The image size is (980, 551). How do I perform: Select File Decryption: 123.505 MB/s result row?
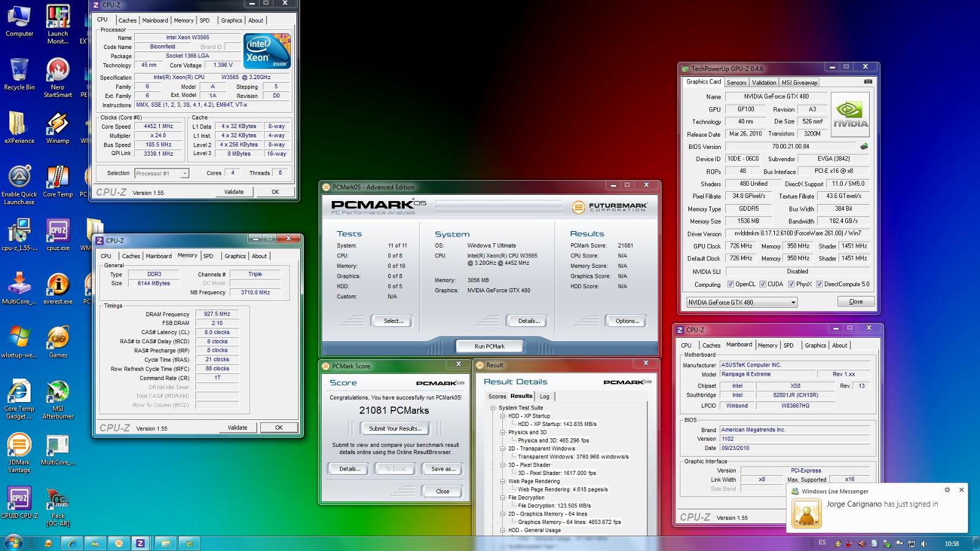(554, 506)
